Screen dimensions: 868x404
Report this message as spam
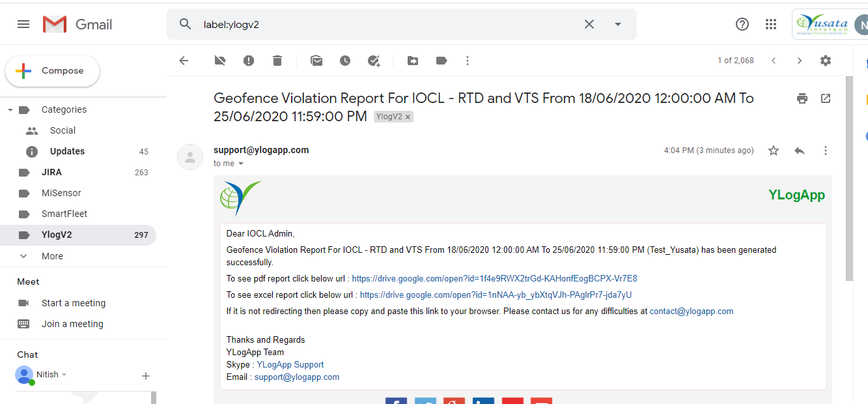pyautogui.click(x=249, y=61)
